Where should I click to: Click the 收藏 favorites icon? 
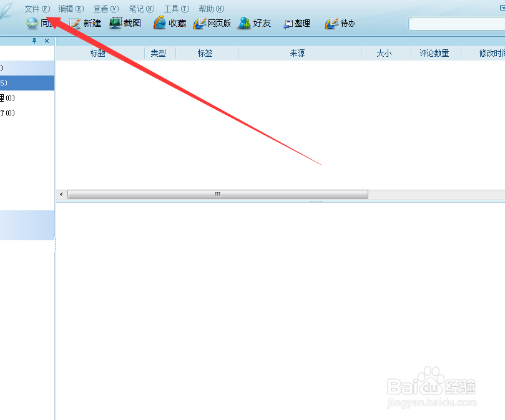tap(159, 23)
